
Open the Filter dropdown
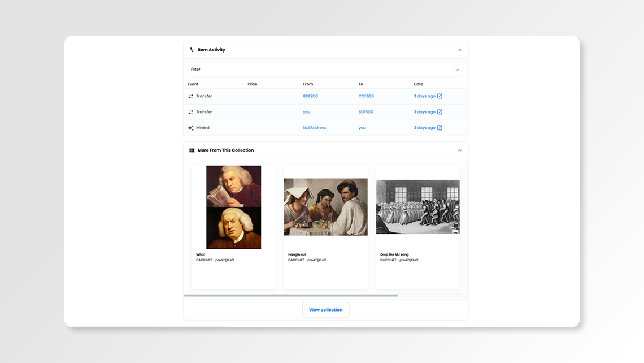tap(326, 70)
